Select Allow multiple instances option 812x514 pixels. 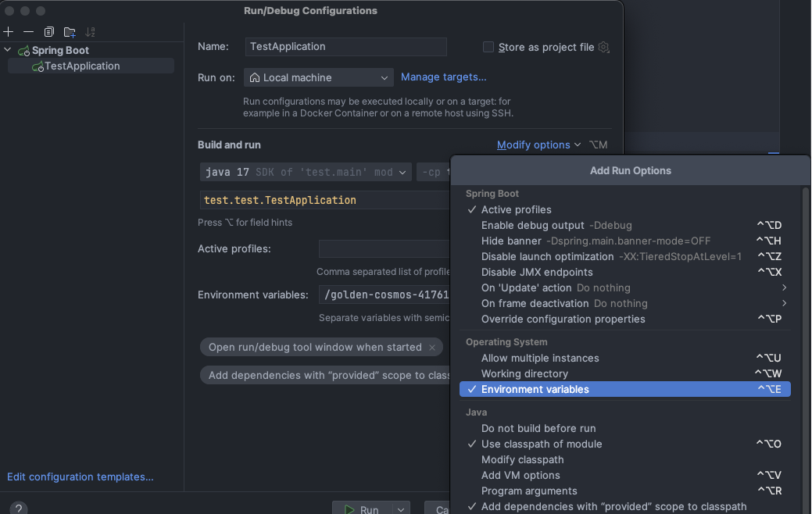pyautogui.click(x=625, y=359)
